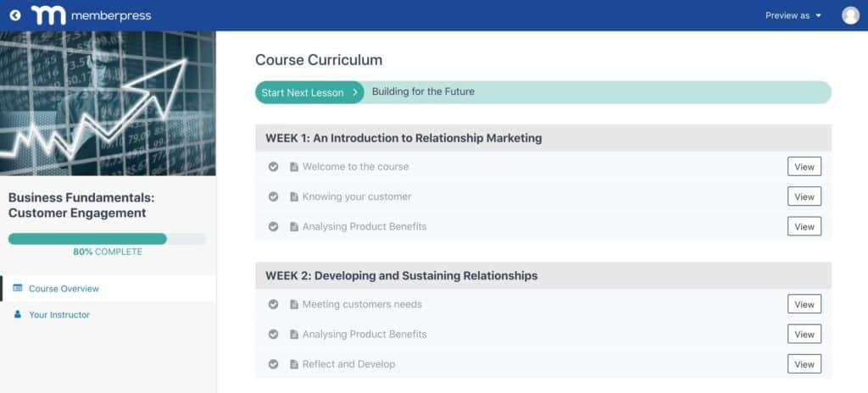The width and height of the screenshot is (868, 393).
Task: Click View for Week 1 Analysing Product Benefits
Action: point(804,226)
